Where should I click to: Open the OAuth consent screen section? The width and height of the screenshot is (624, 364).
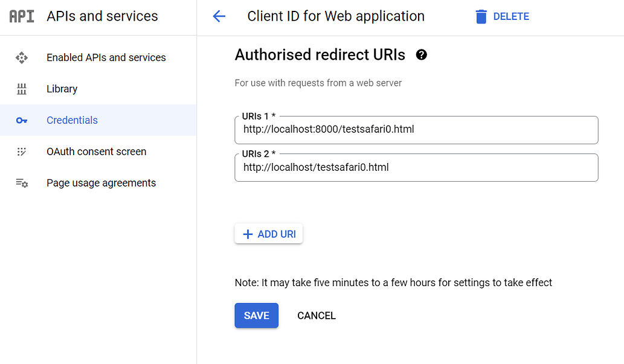[96, 152]
